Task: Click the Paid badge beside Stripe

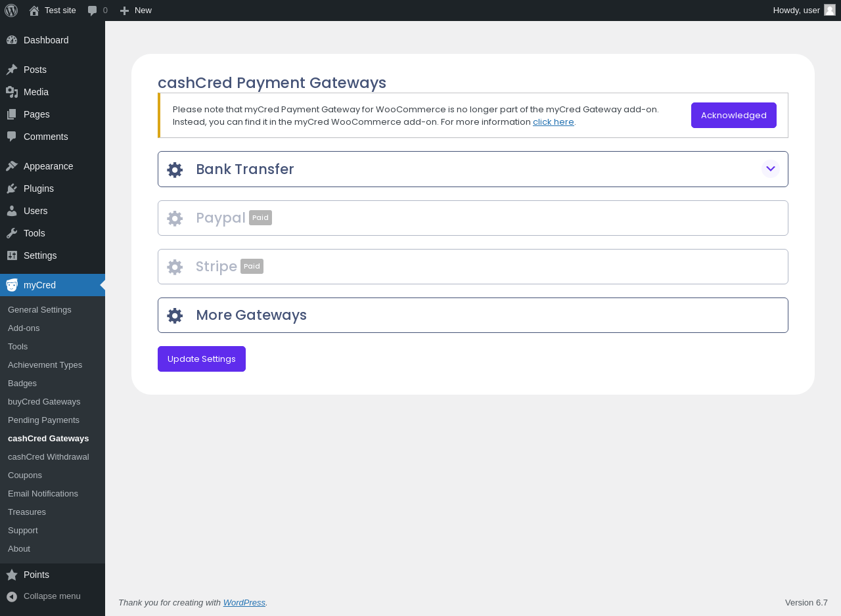Action: tap(252, 266)
